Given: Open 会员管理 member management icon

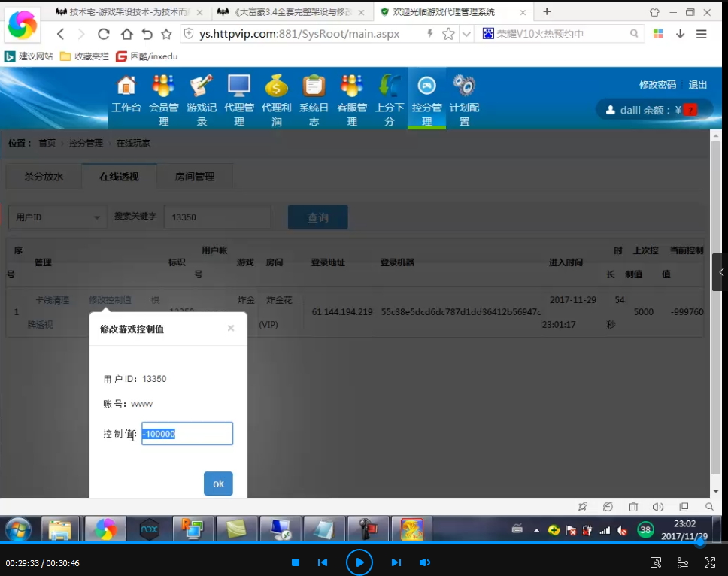Looking at the screenshot, I should point(163,87).
